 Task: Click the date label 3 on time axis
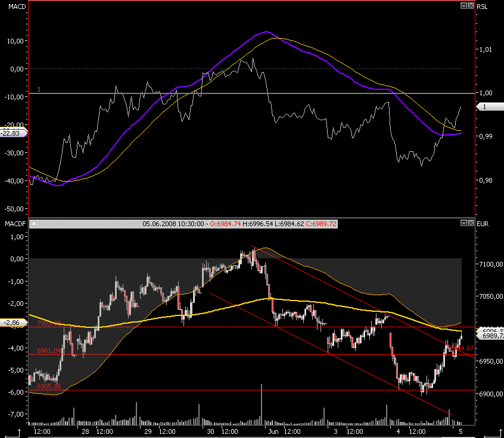coord(335,431)
